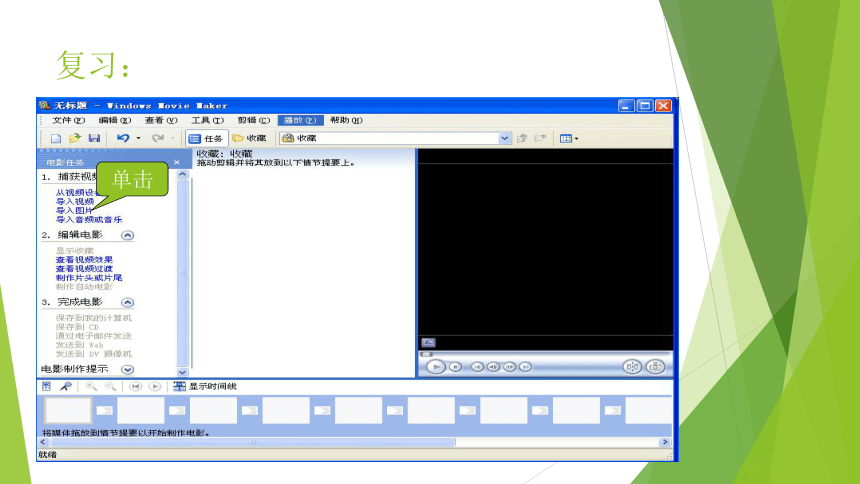The image size is (860, 484).
Task: Click 保存到 CD text
Action: [x=77, y=327]
